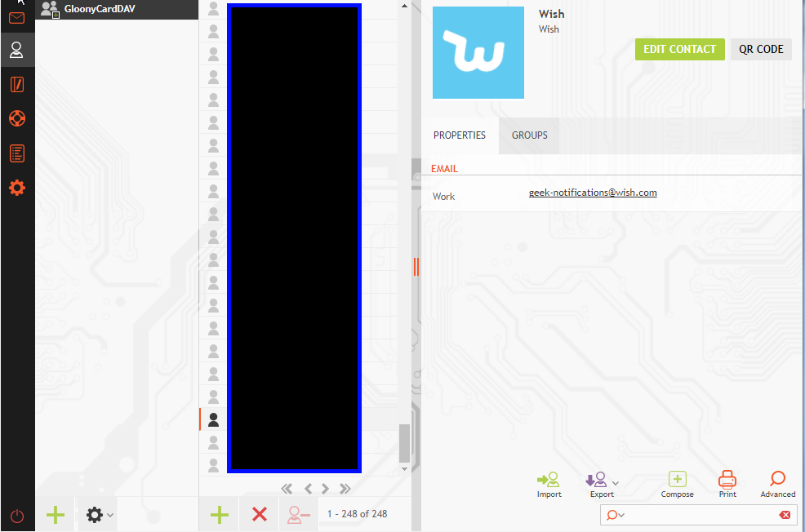Compose mail to the contact

coord(677,485)
